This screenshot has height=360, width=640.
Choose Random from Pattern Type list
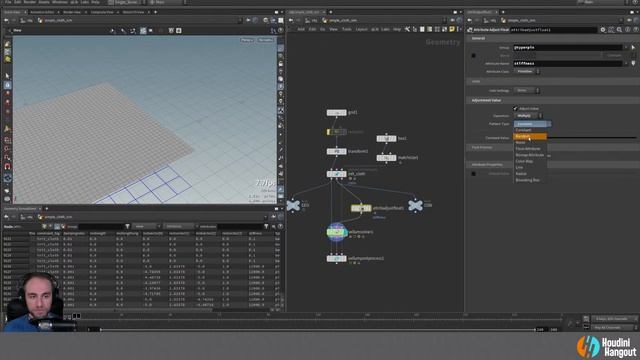[x=530, y=136]
